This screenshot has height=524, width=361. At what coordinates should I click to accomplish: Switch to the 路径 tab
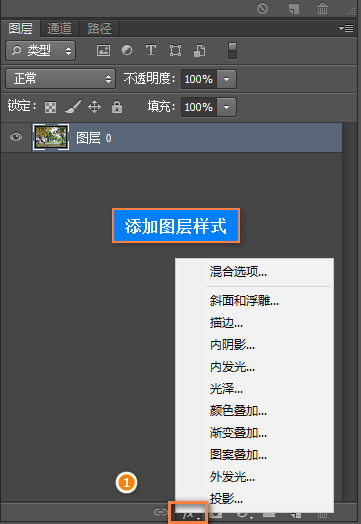pos(99,28)
